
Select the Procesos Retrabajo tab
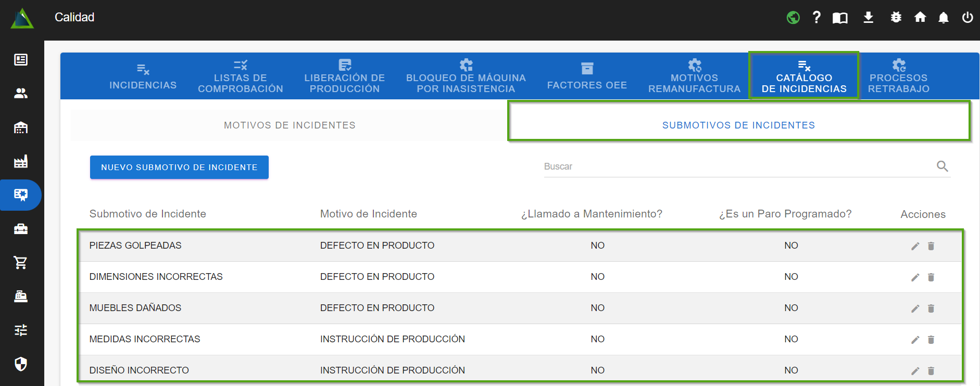tap(898, 76)
